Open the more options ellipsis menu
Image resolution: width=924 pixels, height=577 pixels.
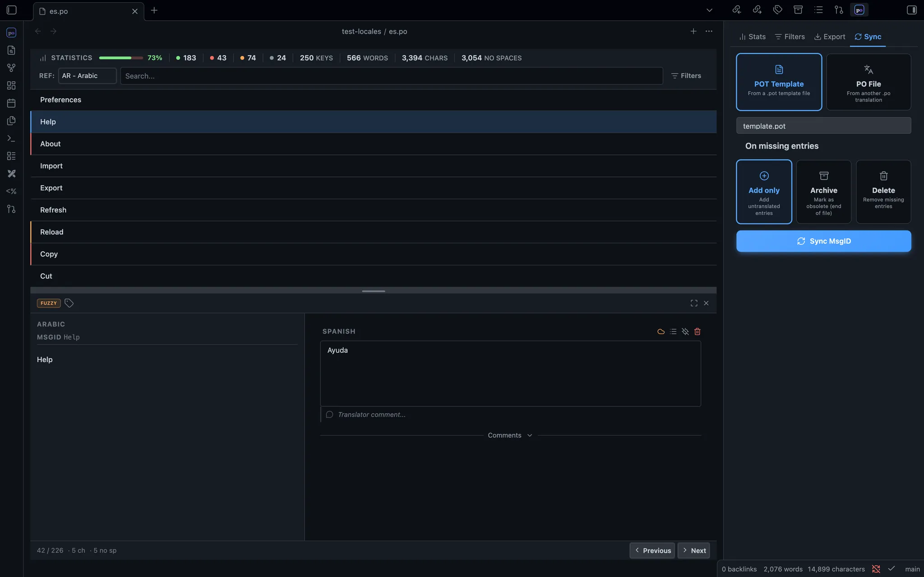pos(709,31)
